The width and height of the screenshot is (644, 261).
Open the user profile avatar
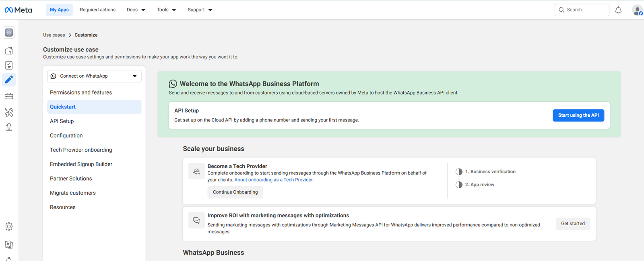pos(637,10)
